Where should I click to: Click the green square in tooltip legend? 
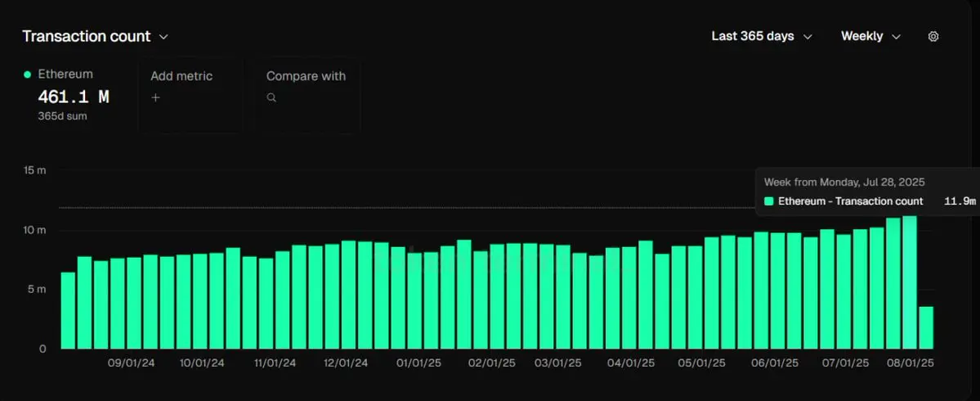[x=769, y=201]
